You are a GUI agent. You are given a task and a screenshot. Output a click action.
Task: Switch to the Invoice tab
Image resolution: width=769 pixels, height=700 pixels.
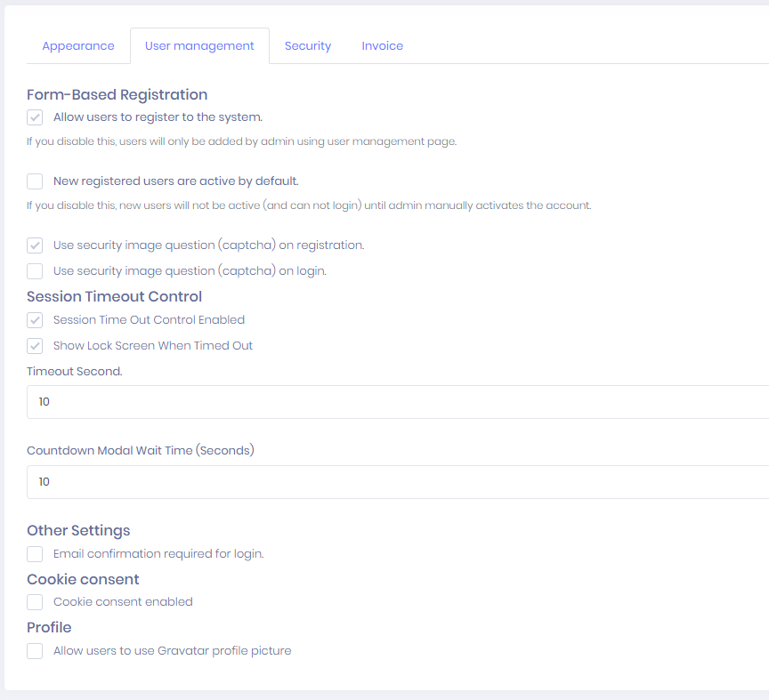click(x=382, y=45)
